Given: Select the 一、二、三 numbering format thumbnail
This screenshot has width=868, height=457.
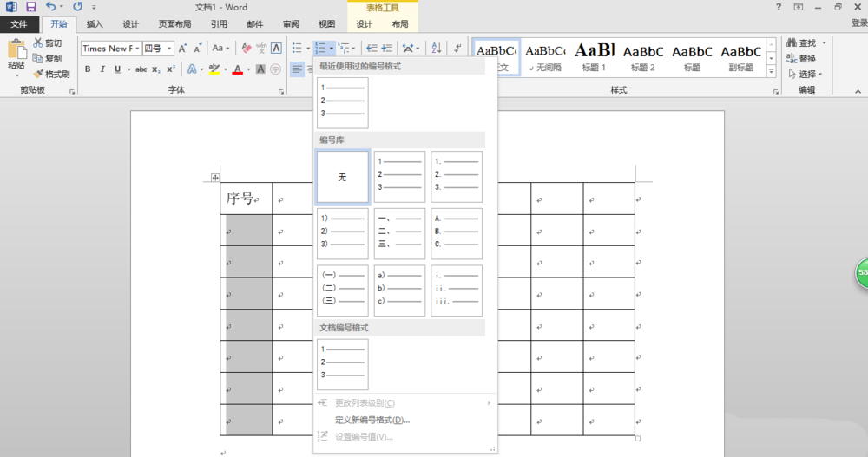Looking at the screenshot, I should coord(399,233).
